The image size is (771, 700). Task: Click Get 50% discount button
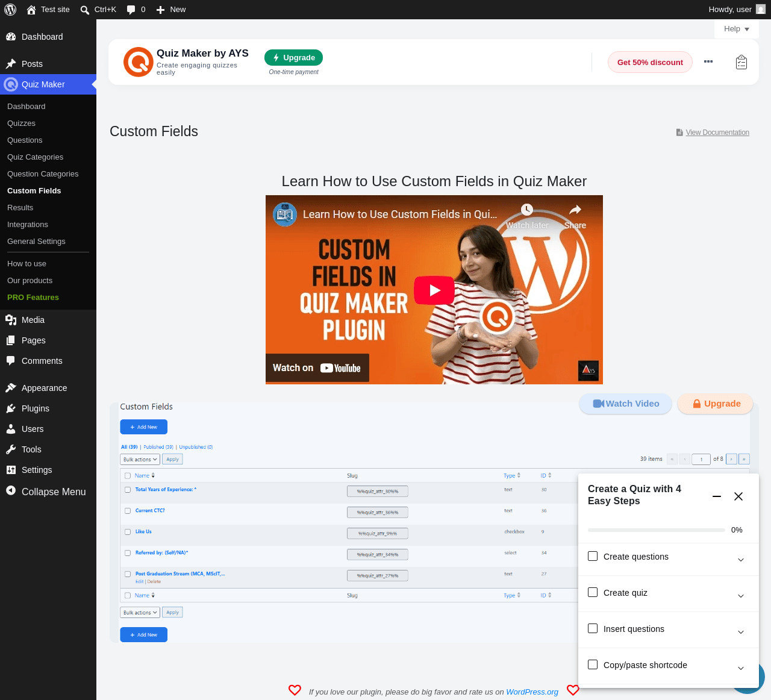[x=650, y=62]
